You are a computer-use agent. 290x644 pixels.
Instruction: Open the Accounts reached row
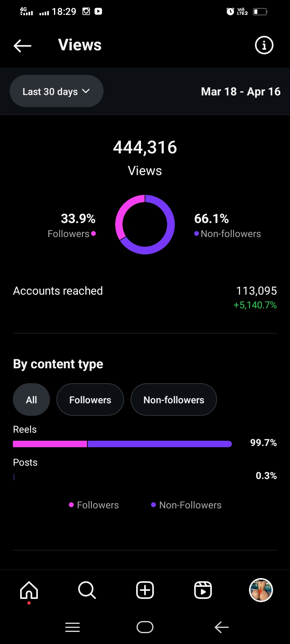click(x=145, y=297)
